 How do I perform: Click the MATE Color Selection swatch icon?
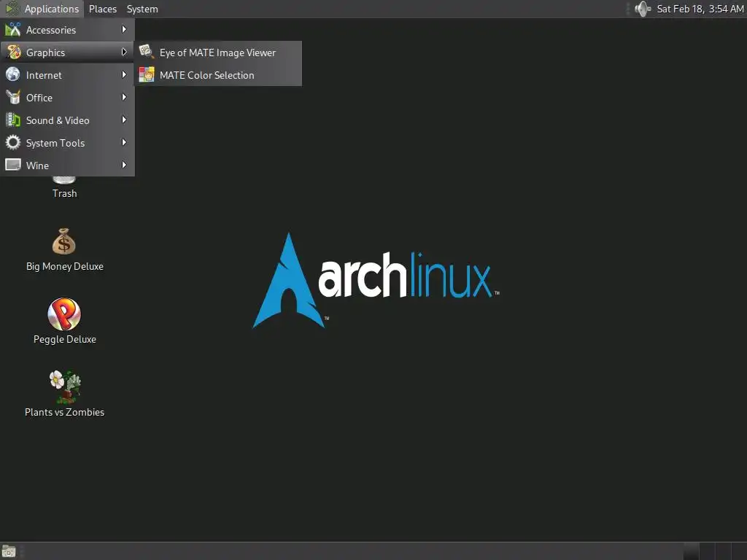click(146, 74)
